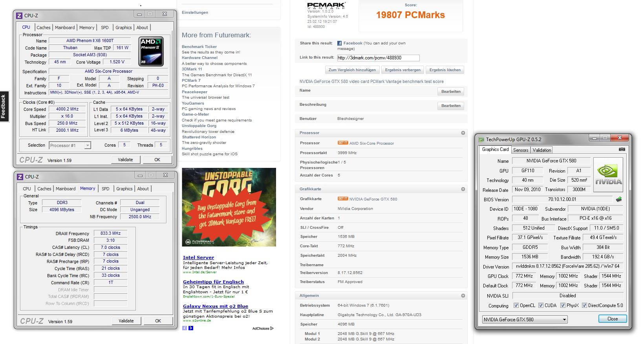Screen dimensions: 644x344
Task: Click the NVIDIA logo in GPU-Z
Action: [x=608, y=175]
